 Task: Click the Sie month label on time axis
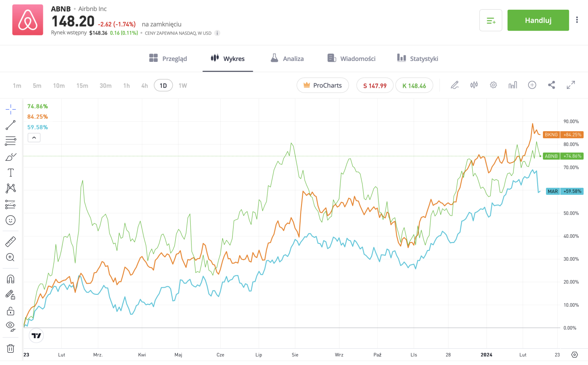295,355
